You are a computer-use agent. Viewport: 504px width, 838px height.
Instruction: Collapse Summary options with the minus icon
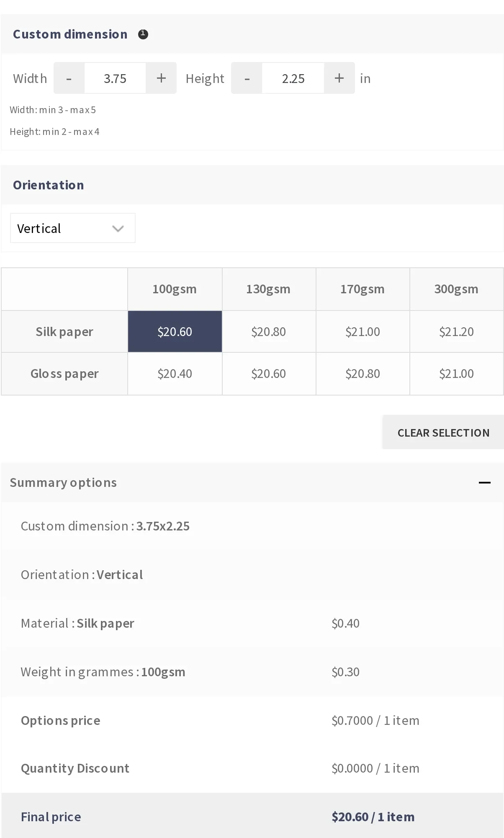click(x=485, y=483)
